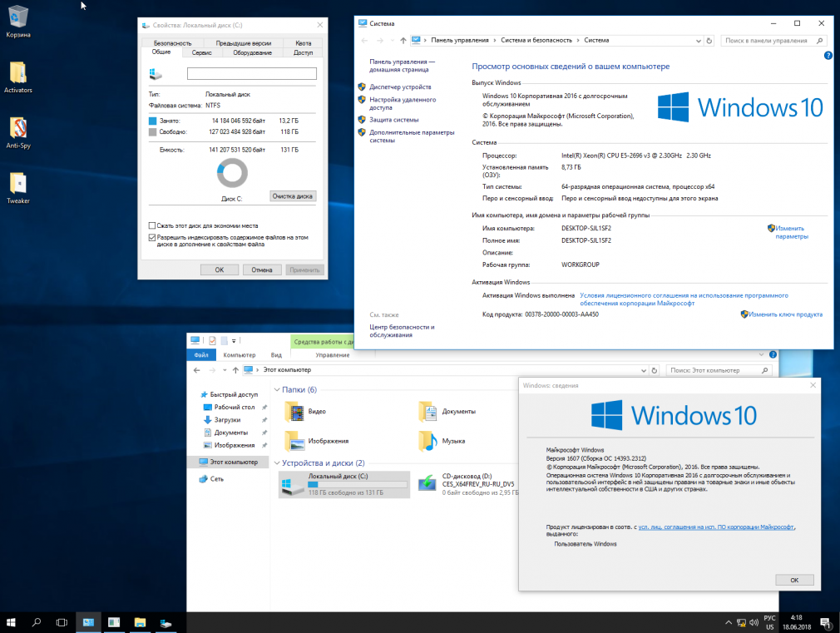Viewport: 840px width, 633px height.
Task: Open the Documents folder in Explorer content
Action: pos(447,412)
